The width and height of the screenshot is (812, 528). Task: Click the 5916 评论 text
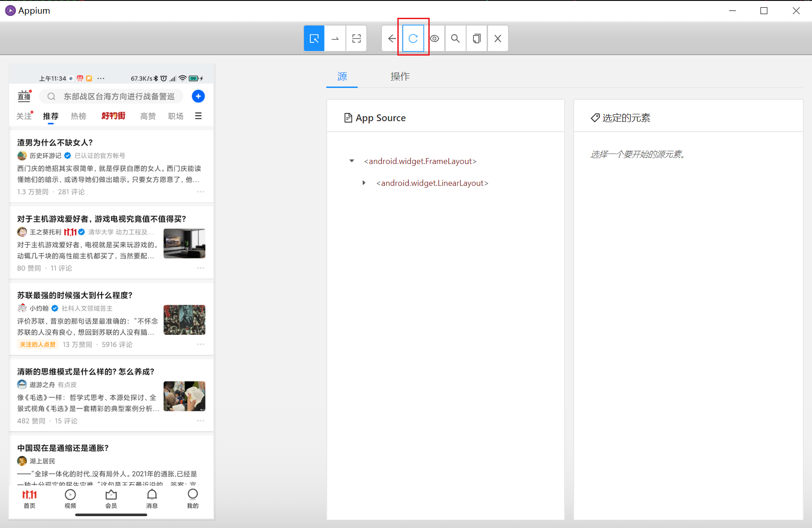[117, 344]
